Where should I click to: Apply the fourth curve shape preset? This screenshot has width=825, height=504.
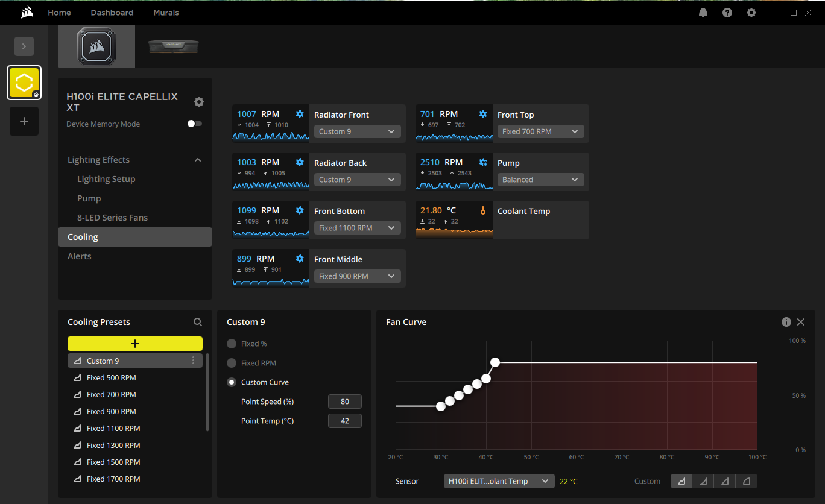tap(747, 481)
